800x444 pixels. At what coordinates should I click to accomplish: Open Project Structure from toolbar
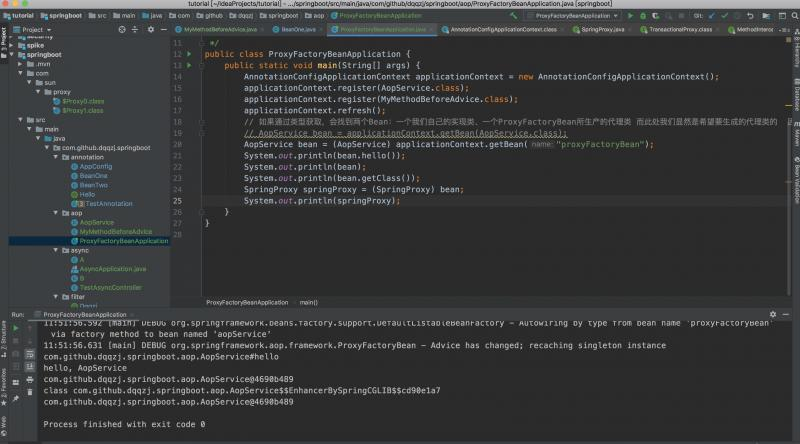(x=766, y=16)
